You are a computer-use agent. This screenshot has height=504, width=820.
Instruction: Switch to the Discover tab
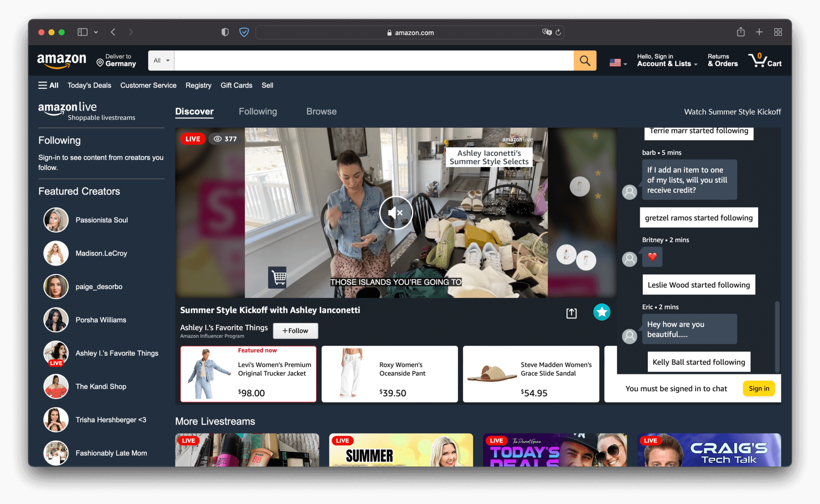coord(194,111)
